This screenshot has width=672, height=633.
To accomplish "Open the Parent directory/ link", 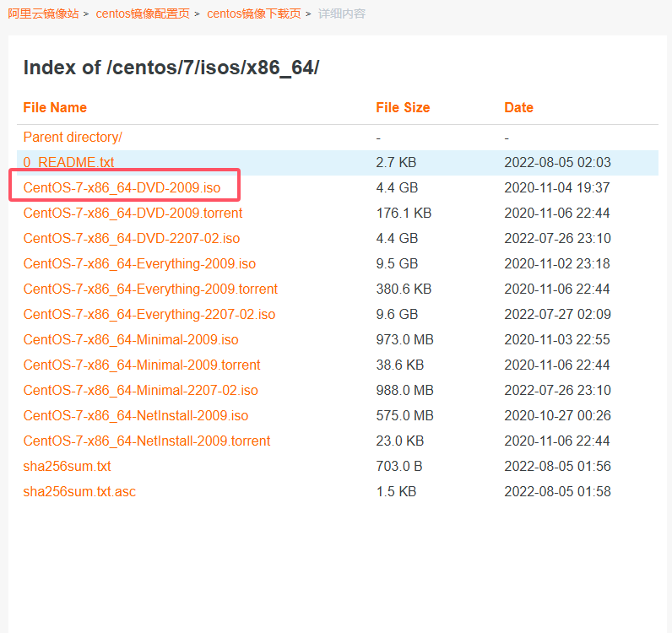I will (73, 137).
